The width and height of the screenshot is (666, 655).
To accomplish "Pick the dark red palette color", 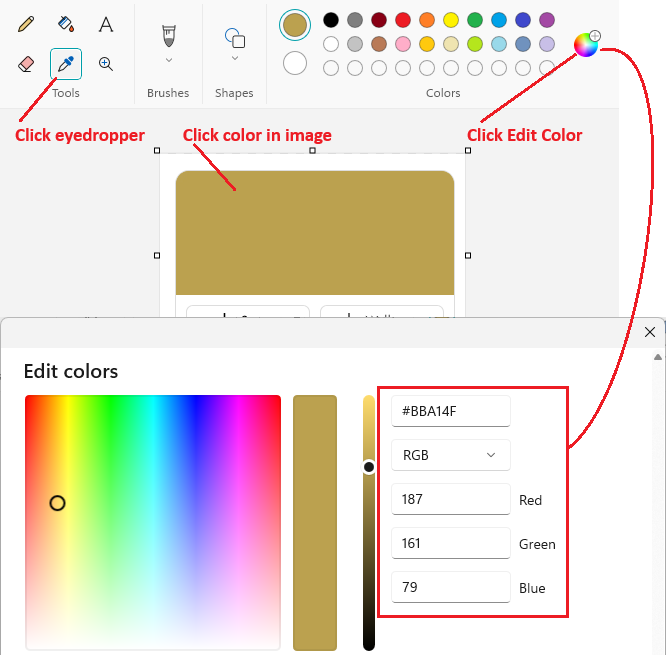I will tap(379, 20).
